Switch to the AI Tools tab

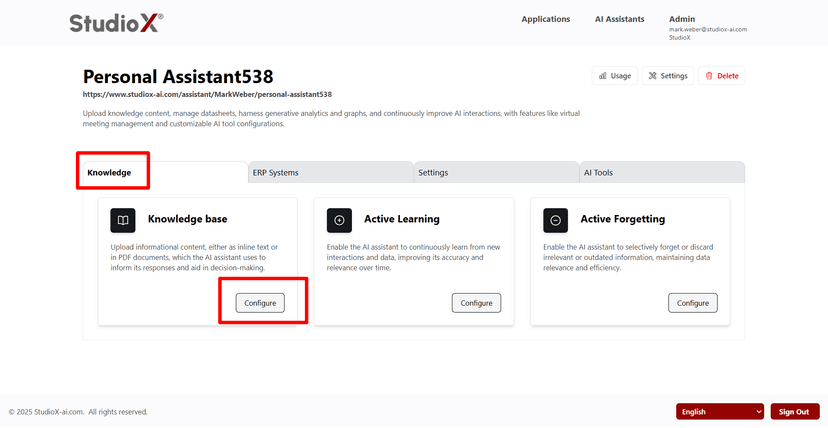click(662, 173)
